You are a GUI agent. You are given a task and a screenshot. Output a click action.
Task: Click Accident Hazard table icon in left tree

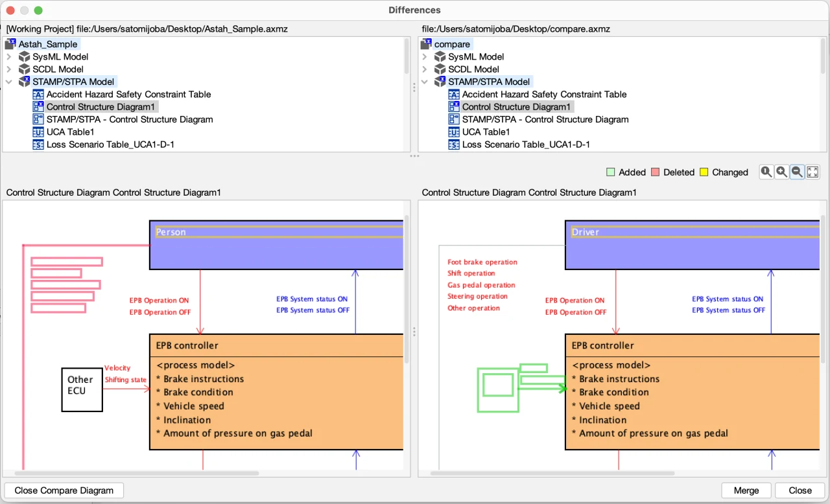pyautogui.click(x=38, y=94)
